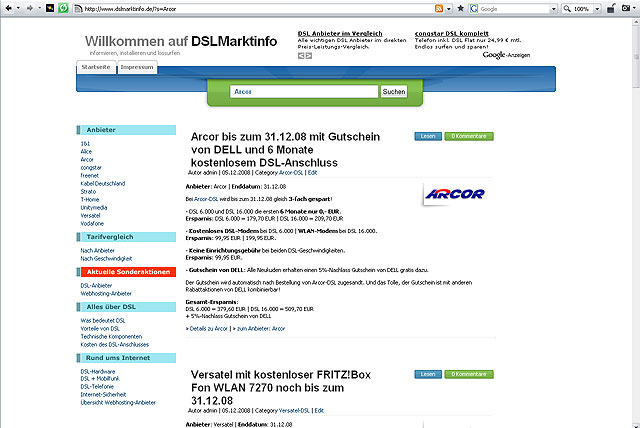Open the back history dropdown arrow

[18, 8]
